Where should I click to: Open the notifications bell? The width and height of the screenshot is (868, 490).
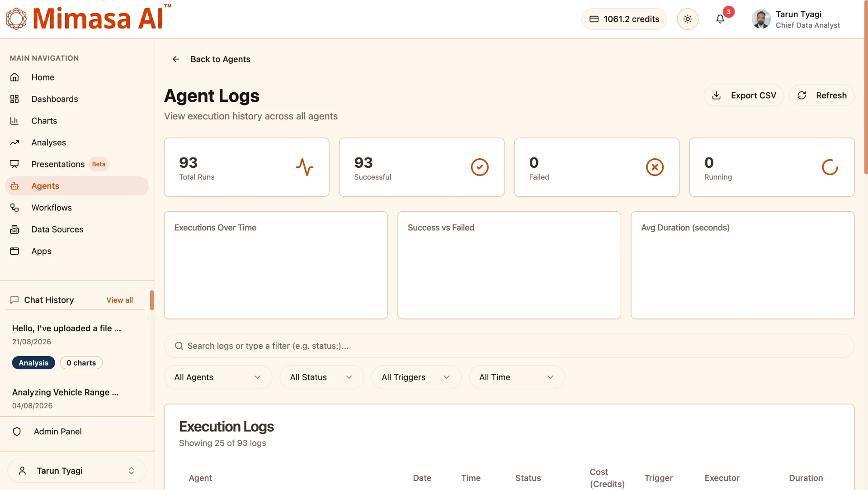(x=720, y=19)
